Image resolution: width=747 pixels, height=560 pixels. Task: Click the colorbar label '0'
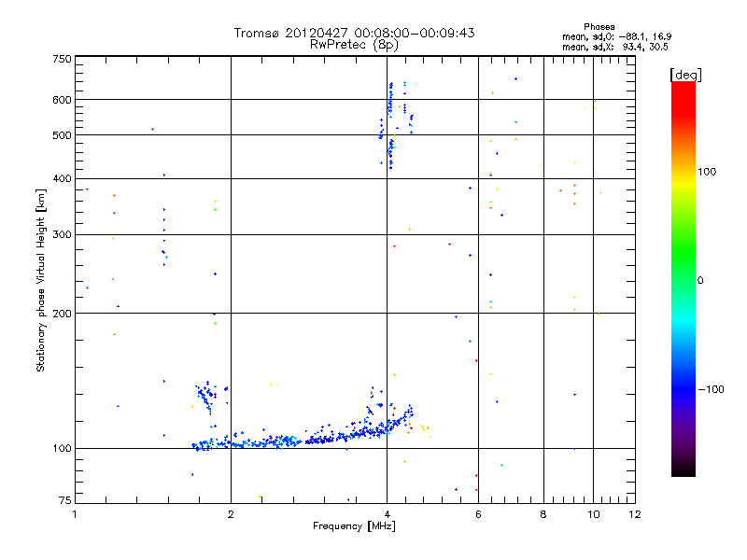click(700, 281)
